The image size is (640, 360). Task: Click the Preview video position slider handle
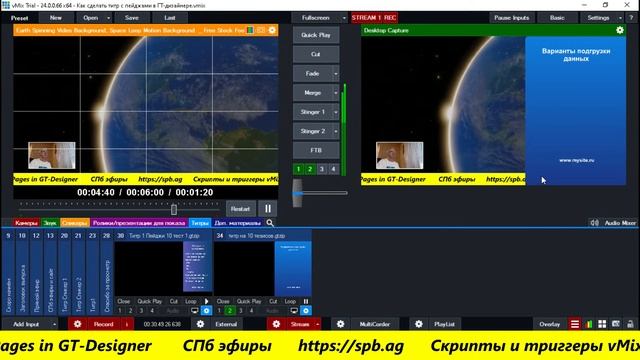[x=174, y=209]
